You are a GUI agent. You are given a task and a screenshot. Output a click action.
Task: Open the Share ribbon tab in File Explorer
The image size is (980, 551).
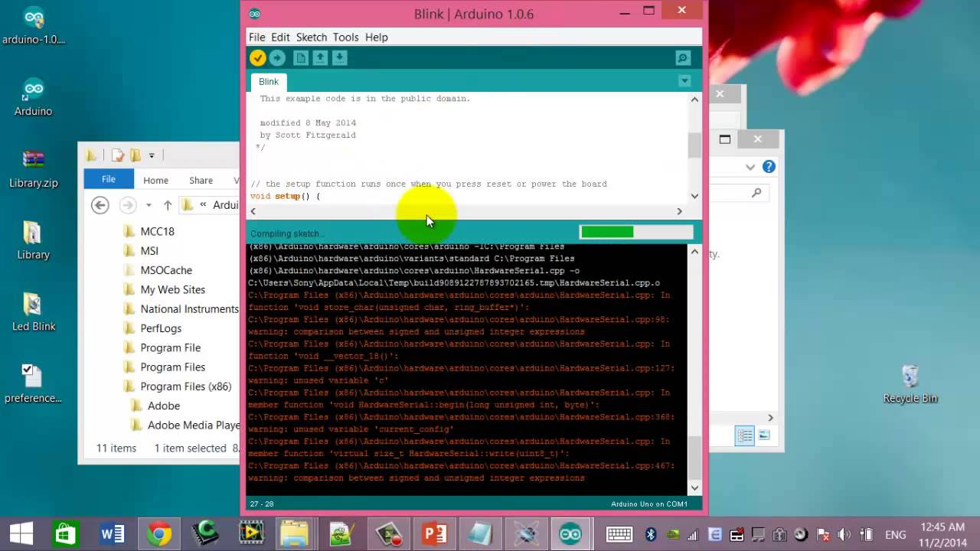(201, 180)
